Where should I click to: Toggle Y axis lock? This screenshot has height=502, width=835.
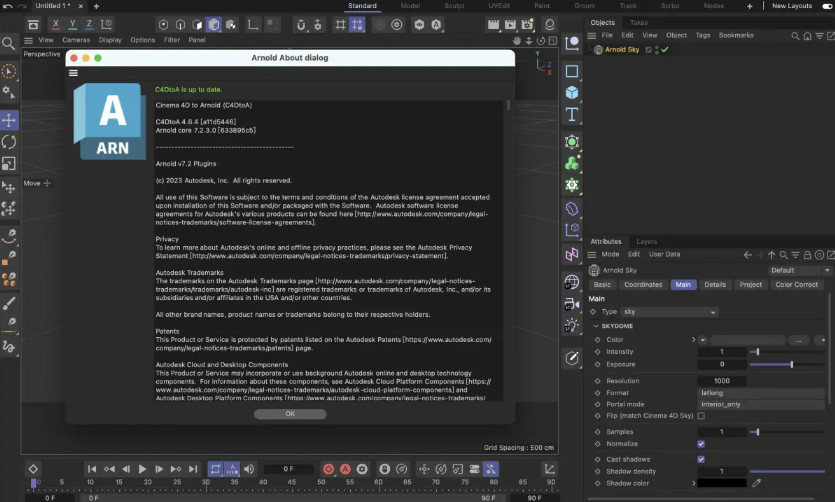tap(72, 24)
